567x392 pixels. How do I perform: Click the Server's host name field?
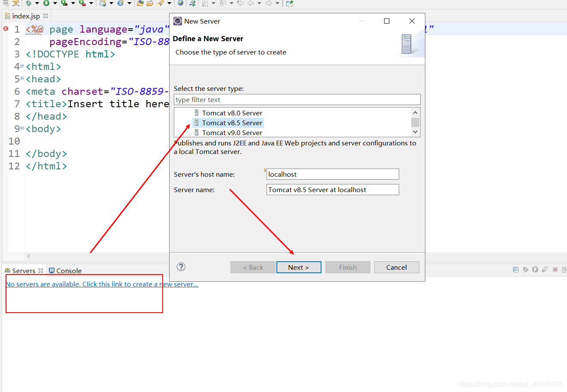[333, 174]
